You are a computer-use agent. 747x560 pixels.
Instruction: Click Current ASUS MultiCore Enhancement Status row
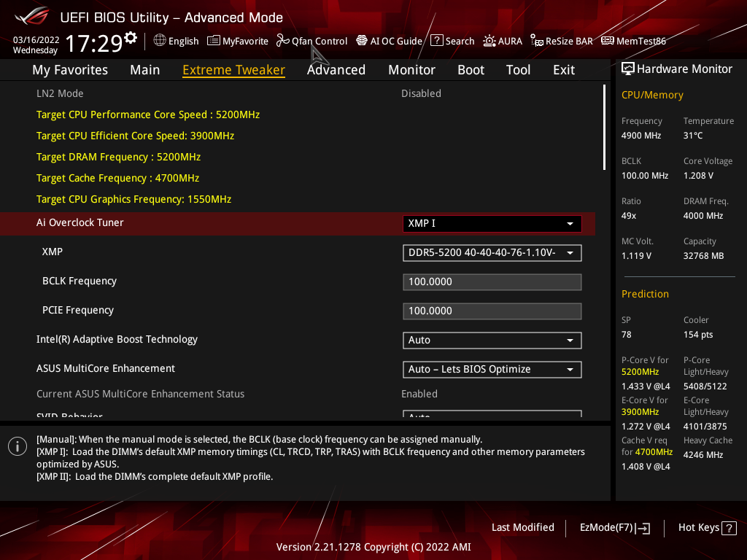(298, 394)
